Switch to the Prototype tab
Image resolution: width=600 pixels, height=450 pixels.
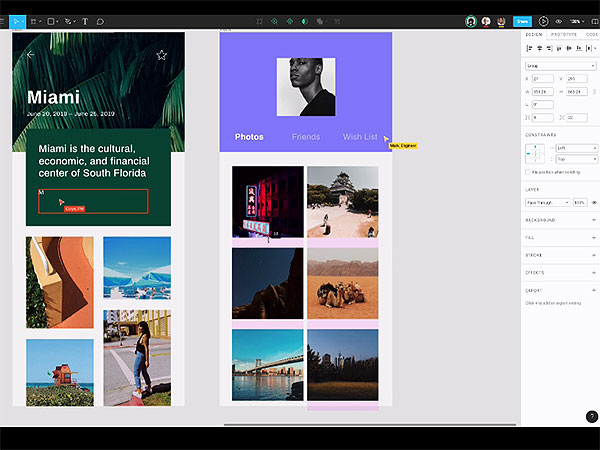tap(564, 34)
